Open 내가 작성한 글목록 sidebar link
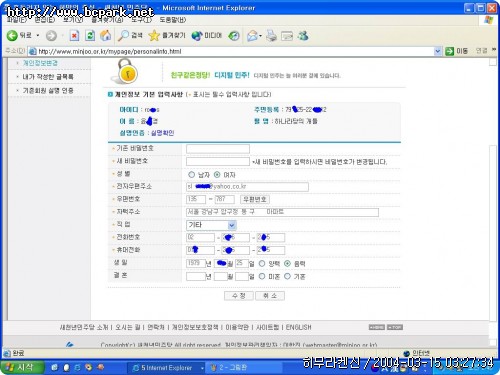 tap(48, 77)
